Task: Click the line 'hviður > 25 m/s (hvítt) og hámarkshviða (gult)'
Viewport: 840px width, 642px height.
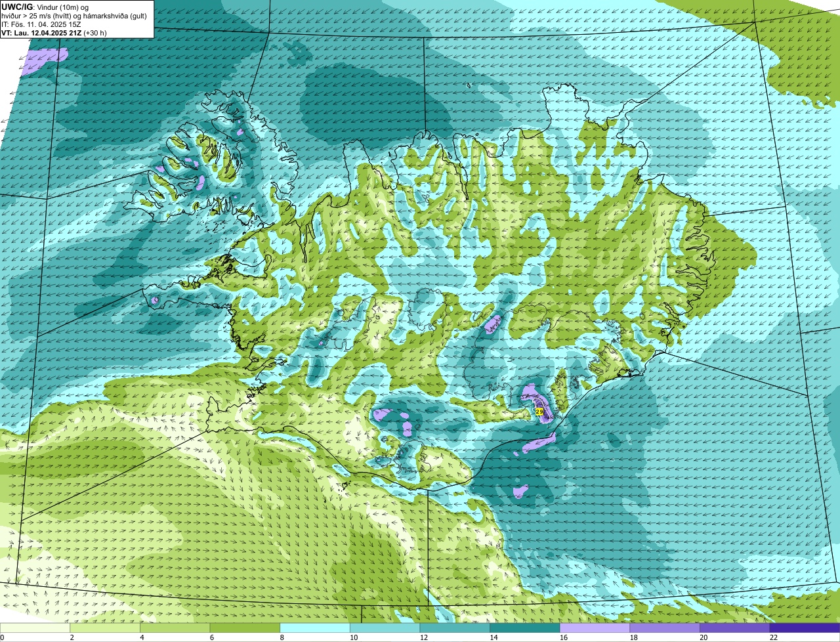Action: (x=74, y=16)
